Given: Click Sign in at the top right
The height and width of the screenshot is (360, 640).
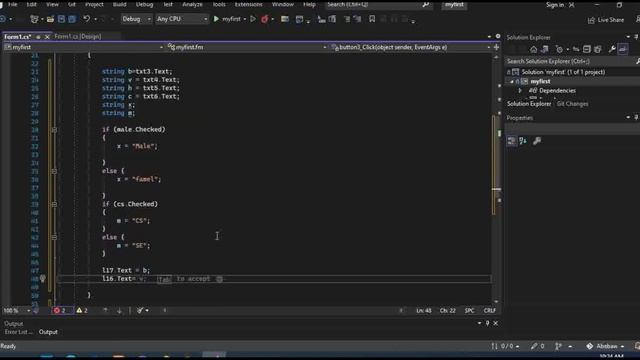Looking at the screenshot, I should (555, 5).
